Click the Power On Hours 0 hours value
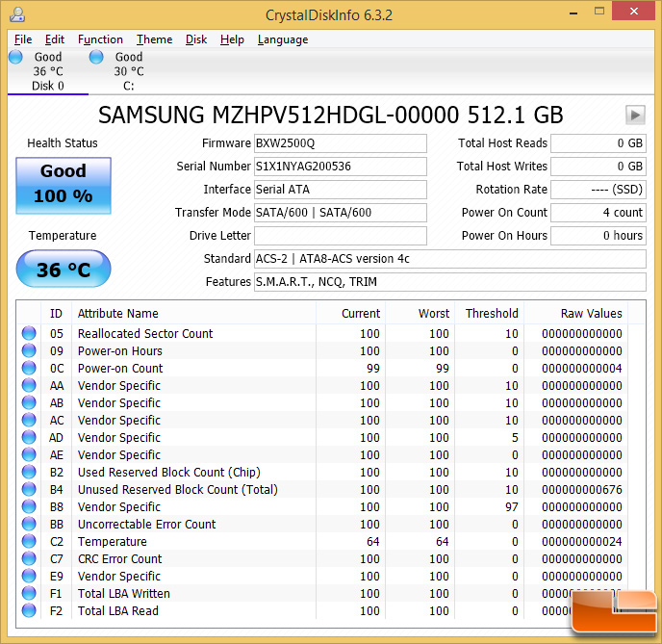The image size is (662, 644). [x=598, y=236]
